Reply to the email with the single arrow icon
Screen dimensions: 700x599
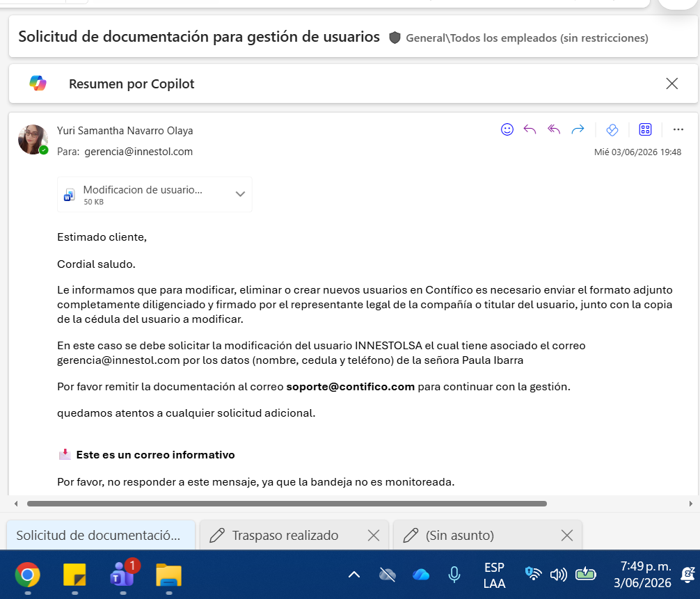point(530,129)
